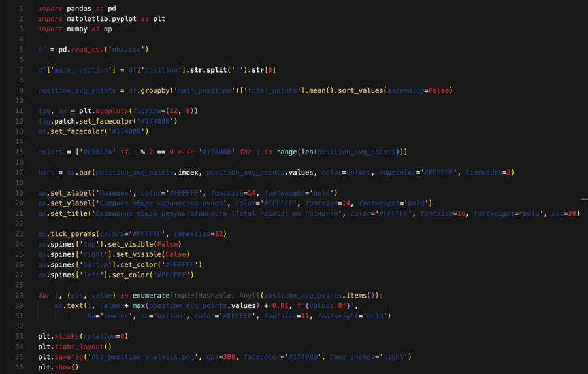Click the savefig call on line 35
Screen dimensions: 588x374
point(69,357)
